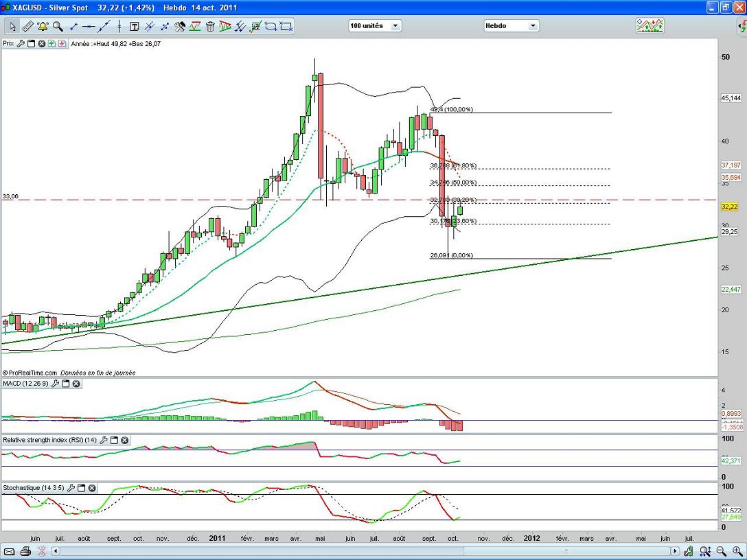Click the envelope email icon at bottom left
This screenshot has width=747, height=560.
[x=9, y=551]
